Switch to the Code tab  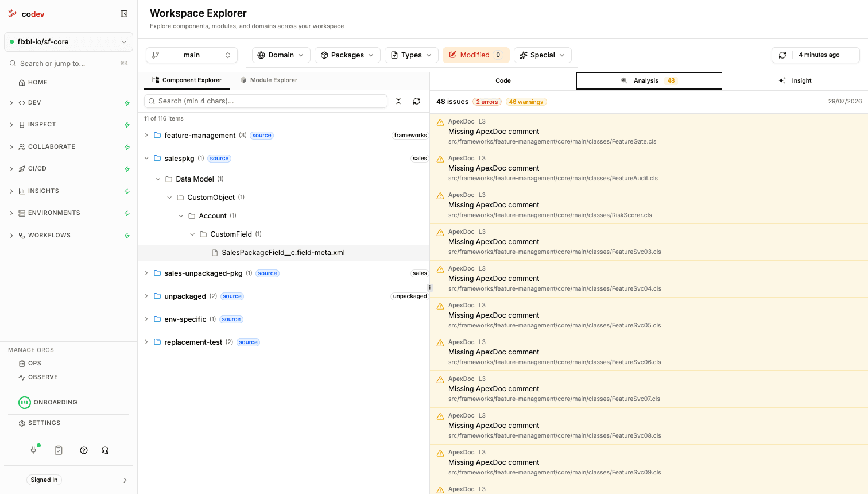[x=503, y=81]
